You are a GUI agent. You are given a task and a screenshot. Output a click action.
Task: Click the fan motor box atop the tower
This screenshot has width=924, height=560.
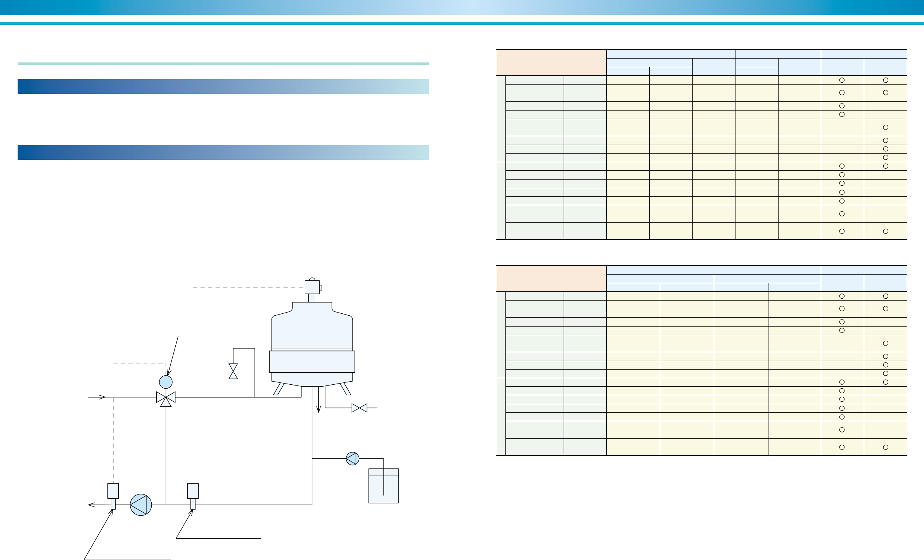click(312, 287)
